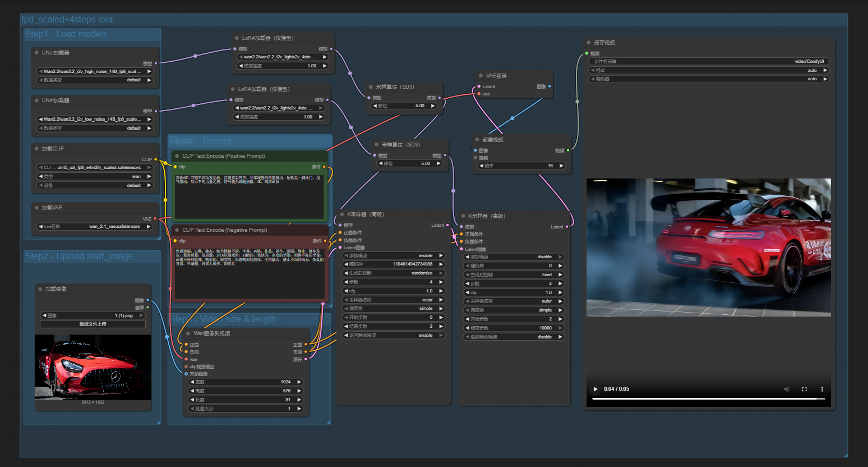
Task: Change 生成后控制 fixed setting
Action: [x=514, y=275]
